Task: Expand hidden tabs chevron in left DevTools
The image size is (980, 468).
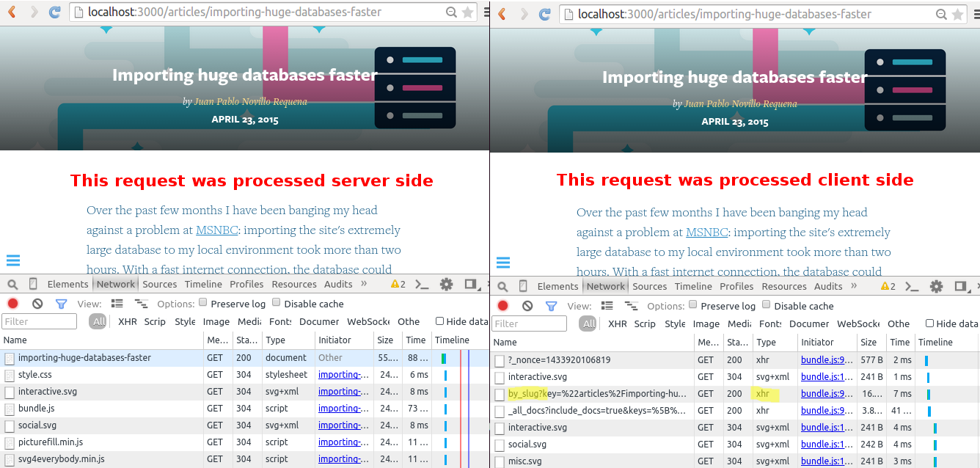Action: coord(365,284)
